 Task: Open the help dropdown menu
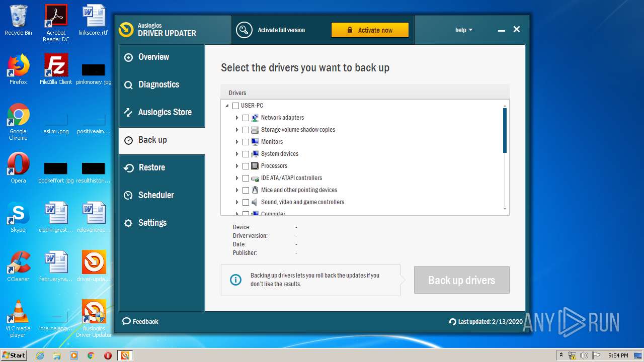pyautogui.click(x=464, y=30)
